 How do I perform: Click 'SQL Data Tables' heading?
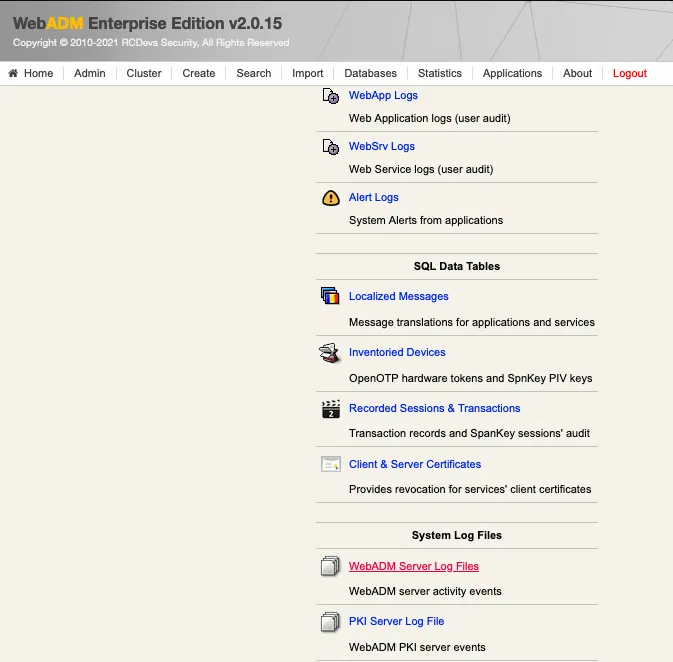coord(457,266)
